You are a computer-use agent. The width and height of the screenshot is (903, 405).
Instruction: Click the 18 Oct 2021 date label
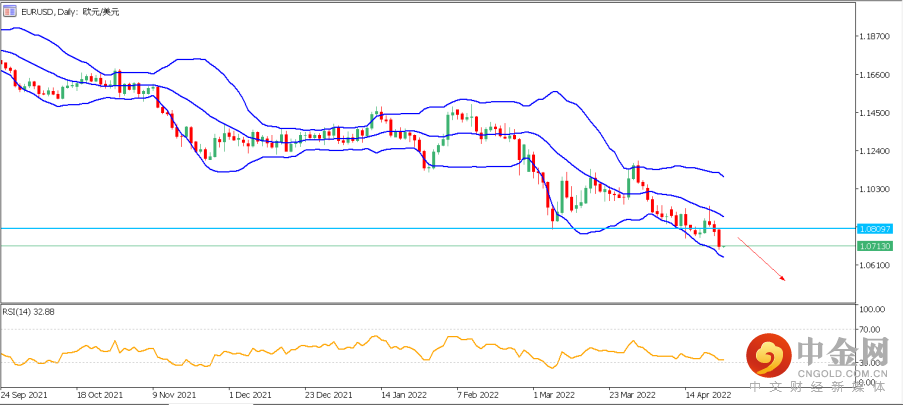100,396
